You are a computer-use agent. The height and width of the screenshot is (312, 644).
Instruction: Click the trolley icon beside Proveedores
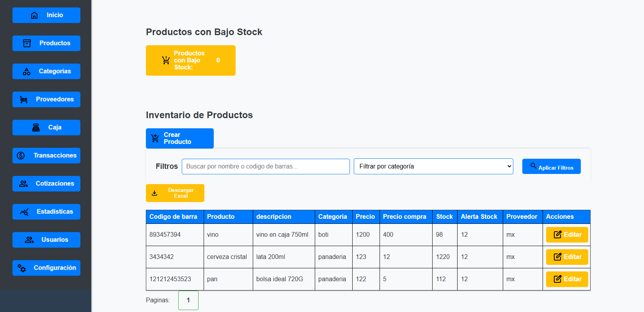[x=24, y=99]
